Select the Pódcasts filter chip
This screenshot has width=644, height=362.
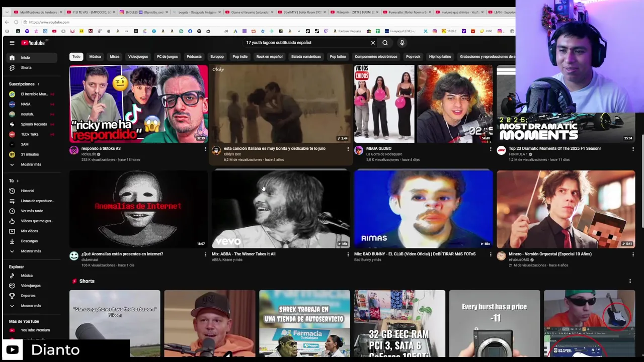point(194,57)
